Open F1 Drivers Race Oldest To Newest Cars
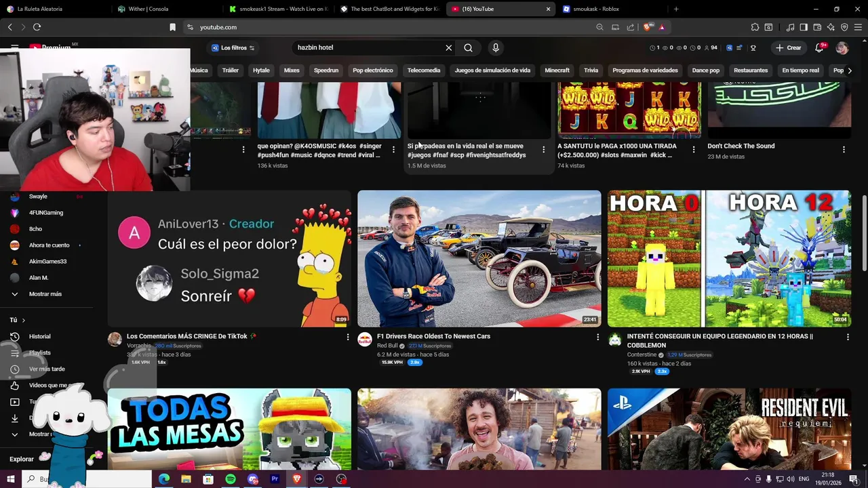The width and height of the screenshot is (868, 488). pyautogui.click(x=433, y=336)
